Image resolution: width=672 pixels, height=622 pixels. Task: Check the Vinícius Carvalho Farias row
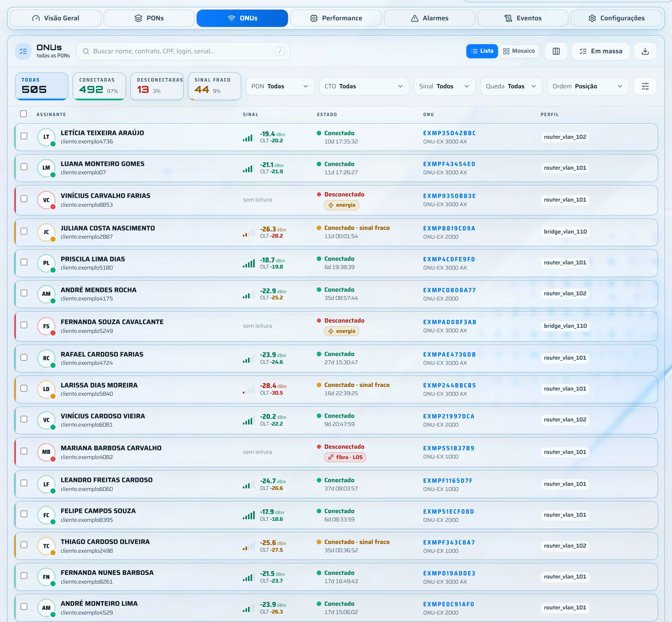tap(24, 199)
